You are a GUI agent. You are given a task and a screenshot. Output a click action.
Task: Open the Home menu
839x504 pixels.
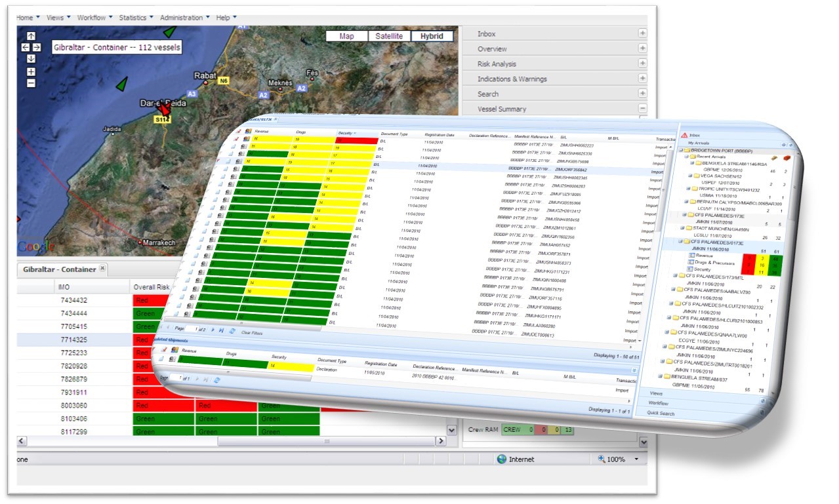tap(28, 18)
